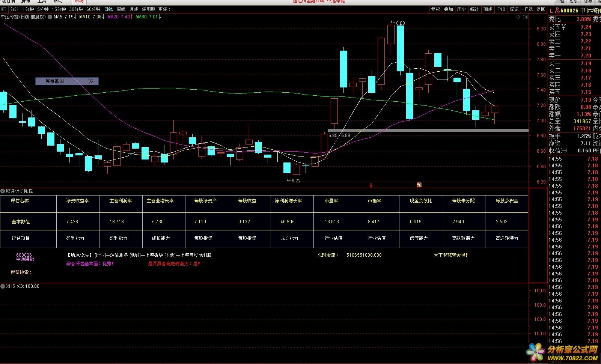The image size is (601, 364).
Task: Toggle the right sidebar panel icon
Action: pos(526,17)
